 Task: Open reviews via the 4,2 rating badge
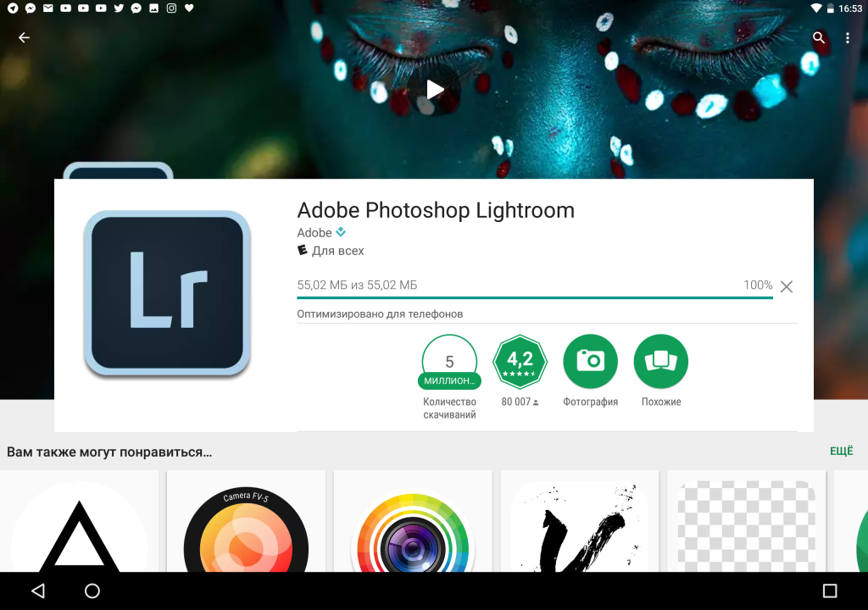coord(520,362)
